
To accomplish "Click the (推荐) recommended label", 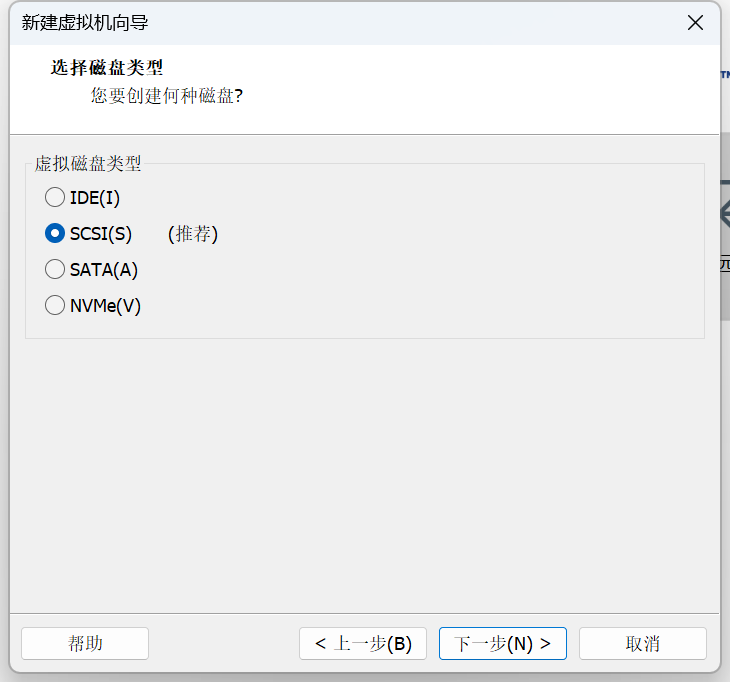I will 193,234.
